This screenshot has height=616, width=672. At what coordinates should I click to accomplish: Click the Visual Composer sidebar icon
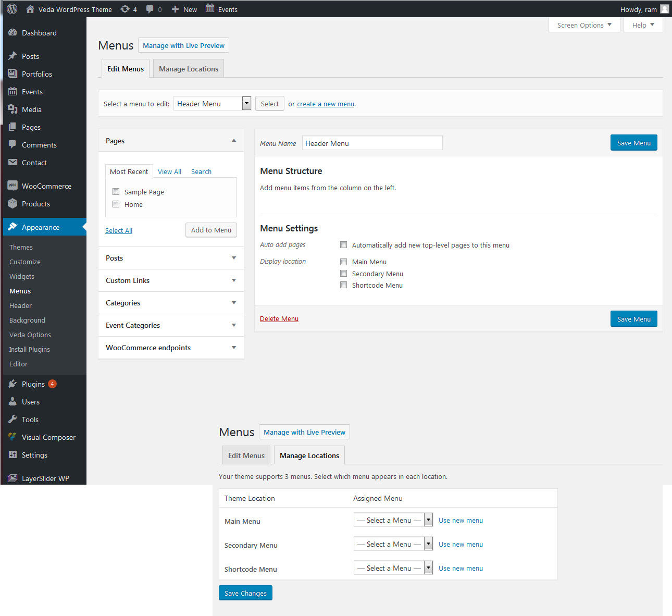tap(13, 437)
